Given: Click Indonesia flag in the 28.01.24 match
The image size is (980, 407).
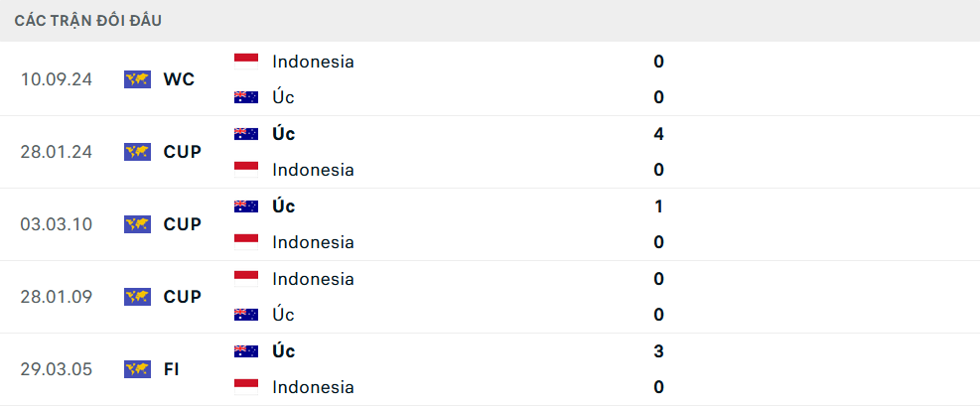Looking at the screenshot, I should coord(246,170).
